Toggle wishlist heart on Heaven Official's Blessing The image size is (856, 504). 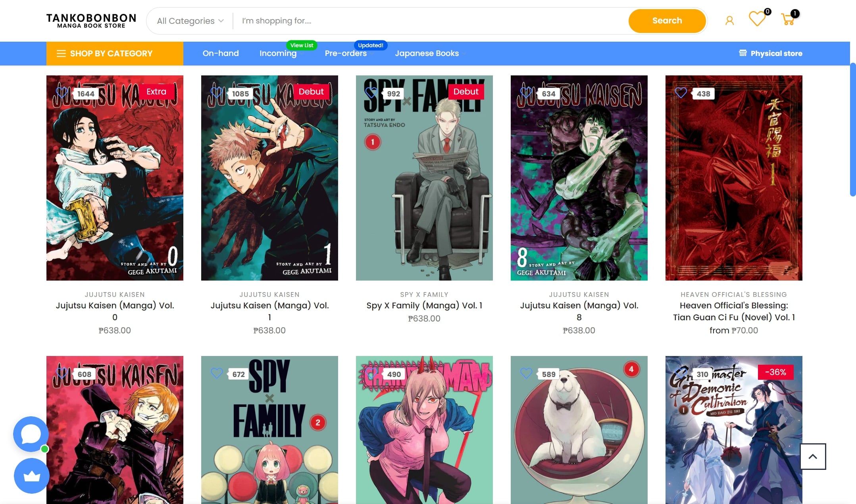[681, 93]
